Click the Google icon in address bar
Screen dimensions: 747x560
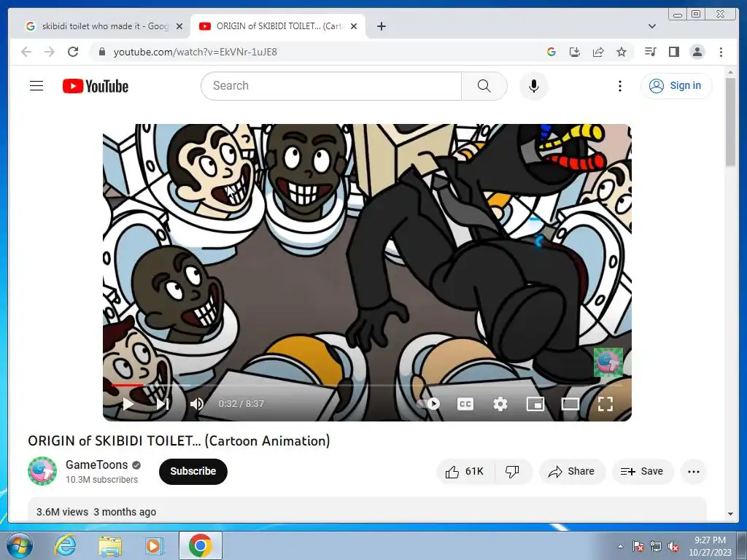[x=551, y=52]
